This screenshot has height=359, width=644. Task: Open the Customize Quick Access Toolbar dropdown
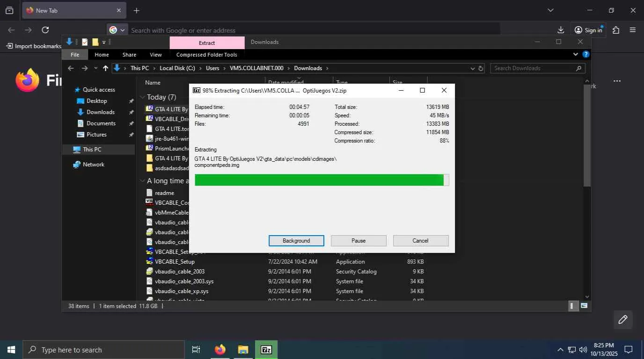(x=104, y=42)
